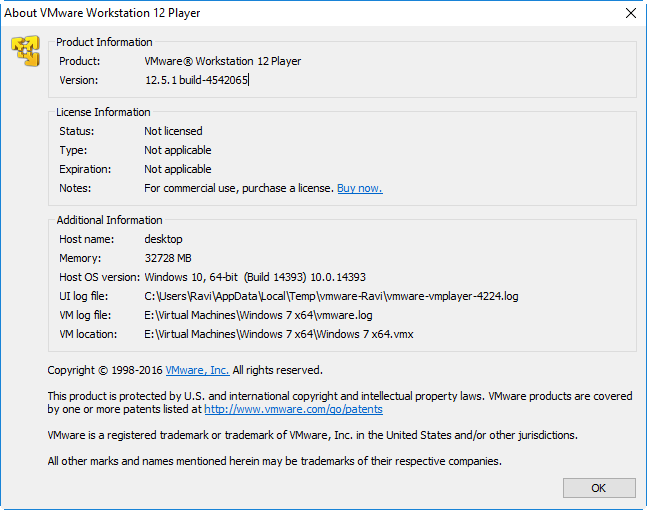Click the host name value 'desktop'
Viewport: 647px width, 510px height.
pos(164,239)
